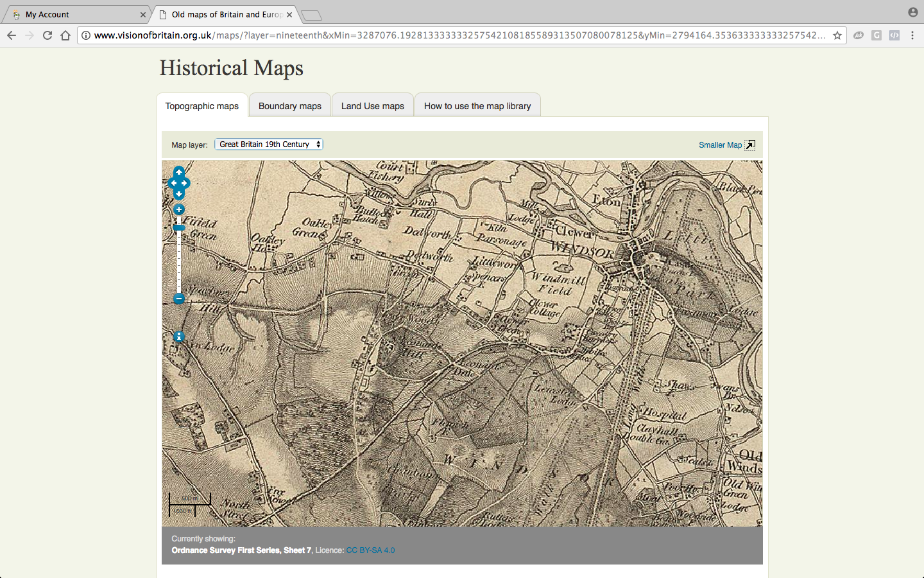Image resolution: width=924 pixels, height=578 pixels.
Task: Open the Chrome profile avatar
Action: (x=913, y=12)
